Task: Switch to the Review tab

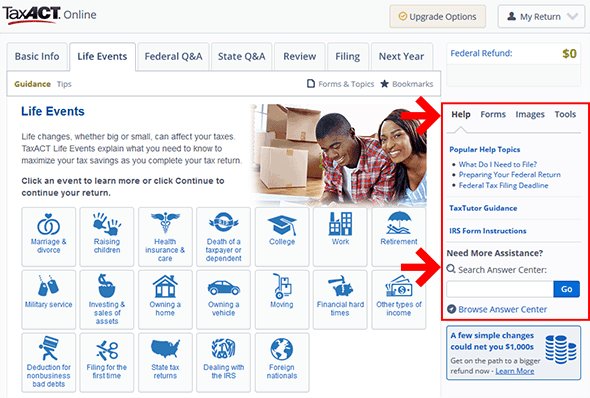Action: tap(300, 56)
